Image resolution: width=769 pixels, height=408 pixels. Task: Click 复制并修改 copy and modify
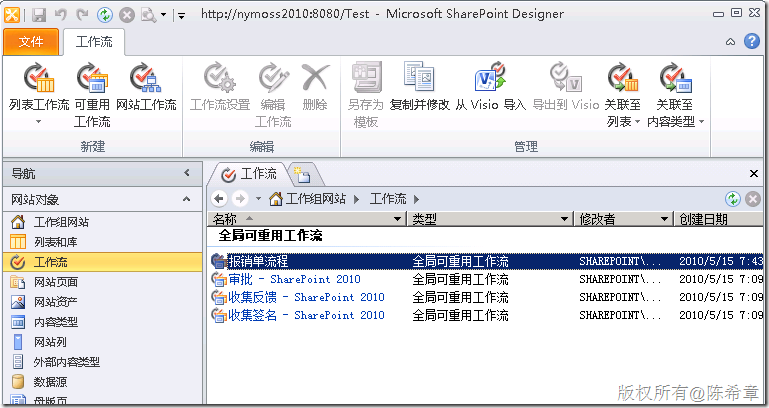click(419, 87)
